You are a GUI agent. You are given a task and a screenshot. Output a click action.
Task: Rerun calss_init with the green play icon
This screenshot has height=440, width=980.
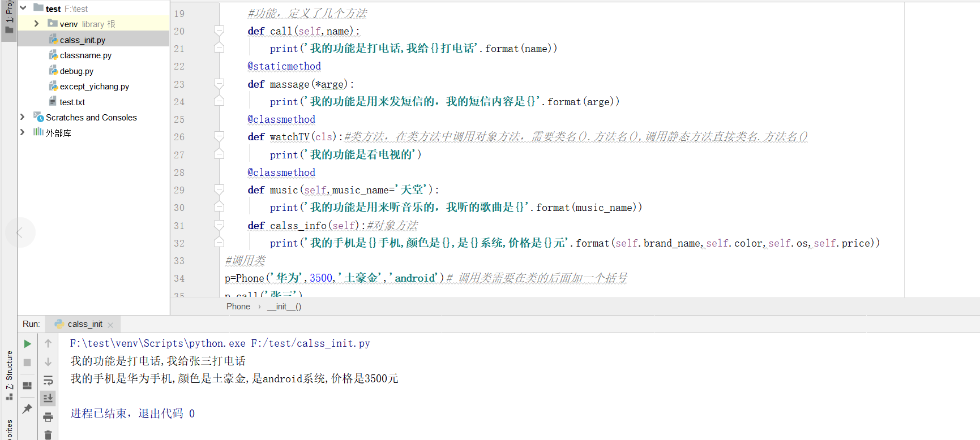click(x=27, y=344)
